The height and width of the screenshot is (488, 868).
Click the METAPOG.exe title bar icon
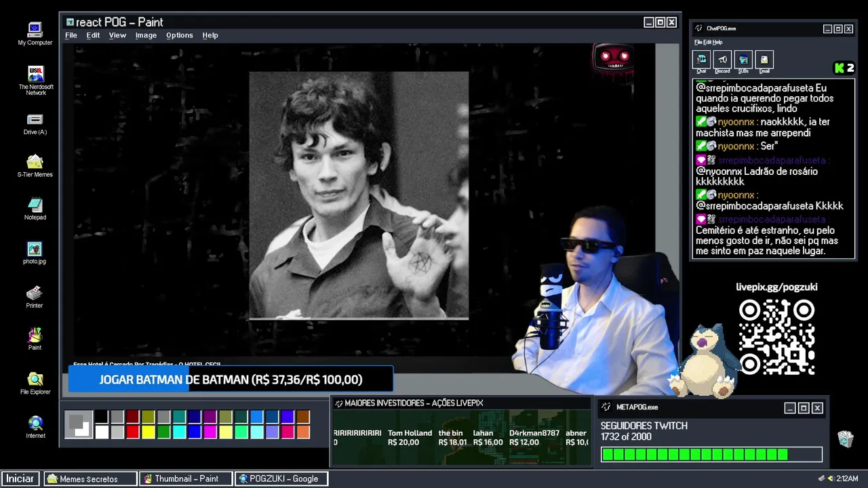(607, 407)
